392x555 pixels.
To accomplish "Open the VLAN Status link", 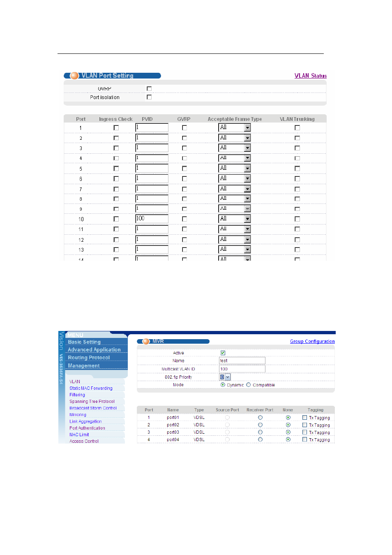I will click(x=310, y=76).
